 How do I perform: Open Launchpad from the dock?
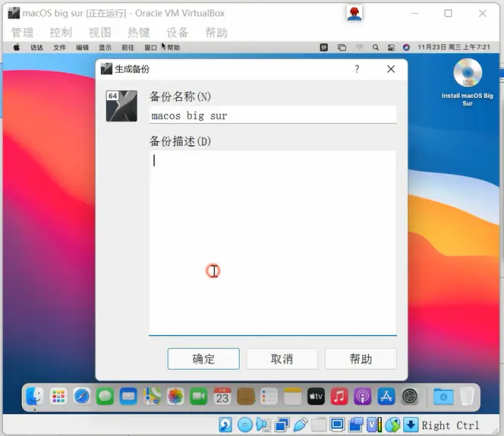point(59,396)
